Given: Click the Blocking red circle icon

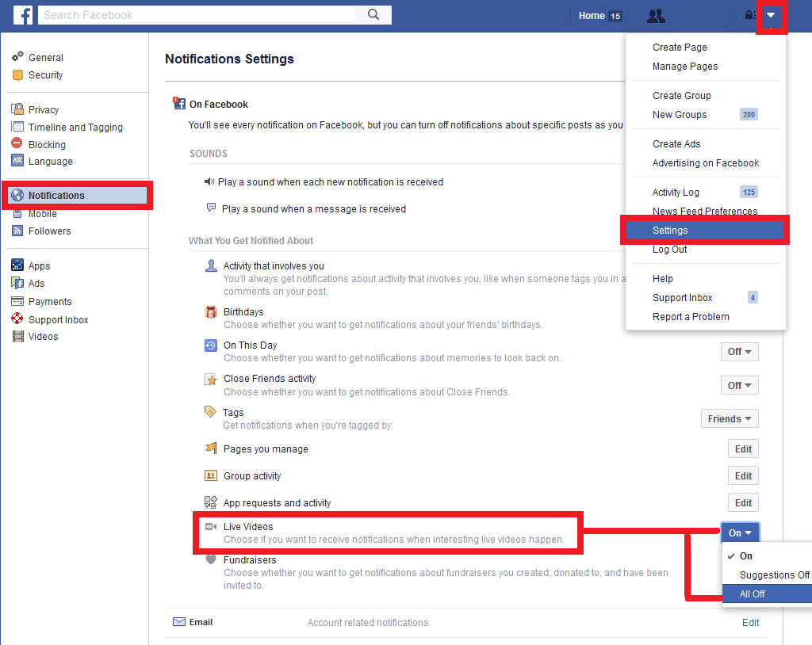Looking at the screenshot, I should click(17, 143).
